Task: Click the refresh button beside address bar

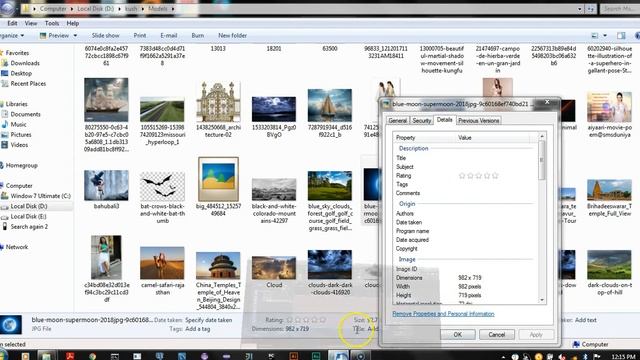Action: [x=590, y=9]
